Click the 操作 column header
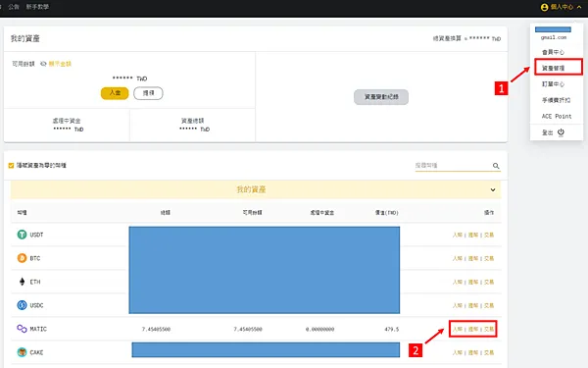 (x=489, y=213)
